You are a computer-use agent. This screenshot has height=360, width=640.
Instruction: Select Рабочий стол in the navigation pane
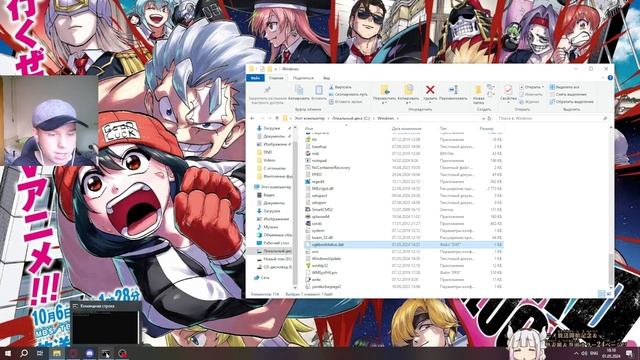click(273, 243)
